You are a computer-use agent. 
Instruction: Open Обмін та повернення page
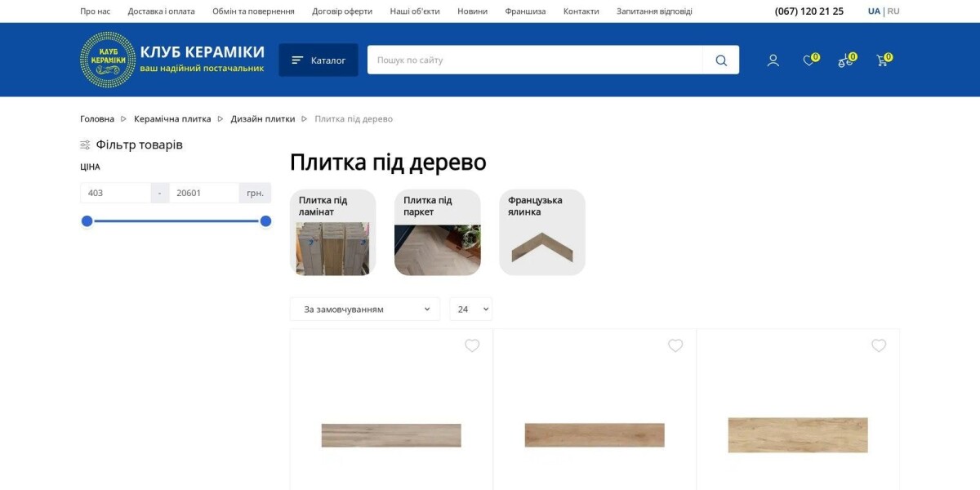[253, 11]
